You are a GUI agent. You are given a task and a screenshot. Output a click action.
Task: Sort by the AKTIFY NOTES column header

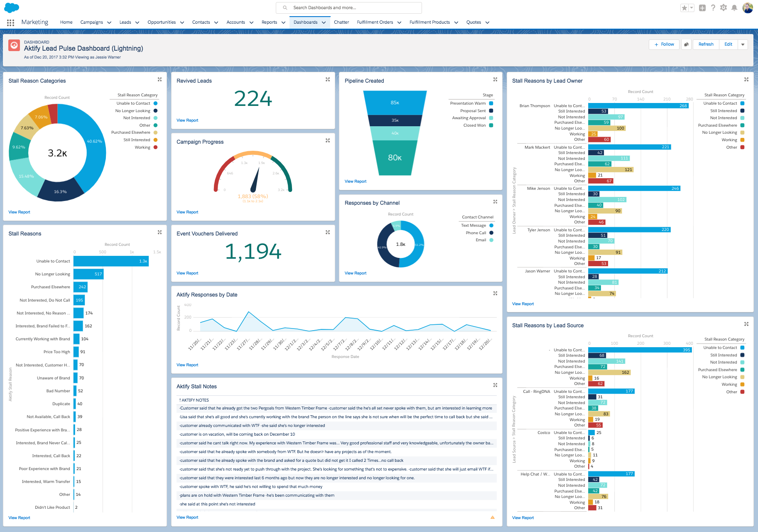194,400
